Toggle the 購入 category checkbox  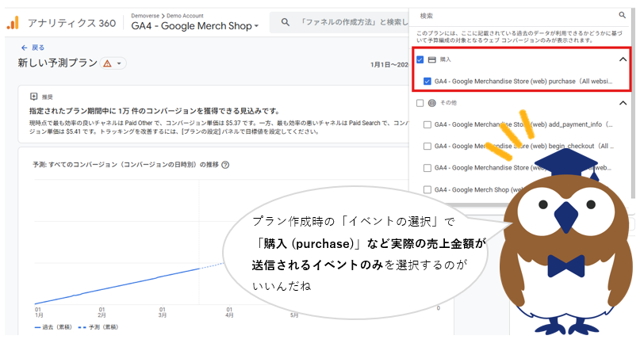coord(420,59)
